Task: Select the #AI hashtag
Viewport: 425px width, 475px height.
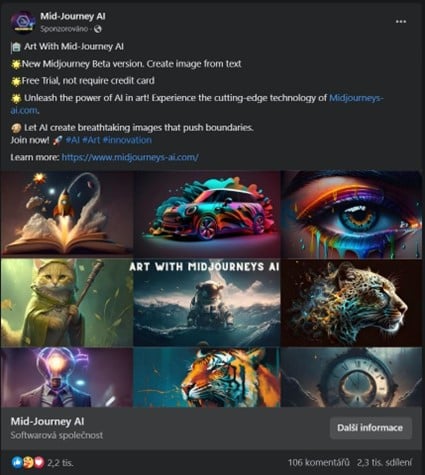Action: (x=72, y=140)
